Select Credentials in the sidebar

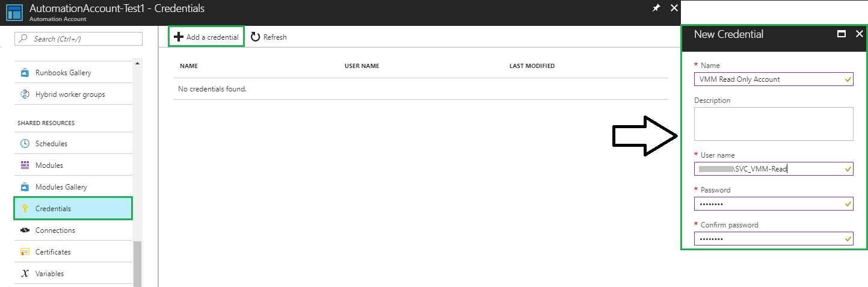[73, 208]
